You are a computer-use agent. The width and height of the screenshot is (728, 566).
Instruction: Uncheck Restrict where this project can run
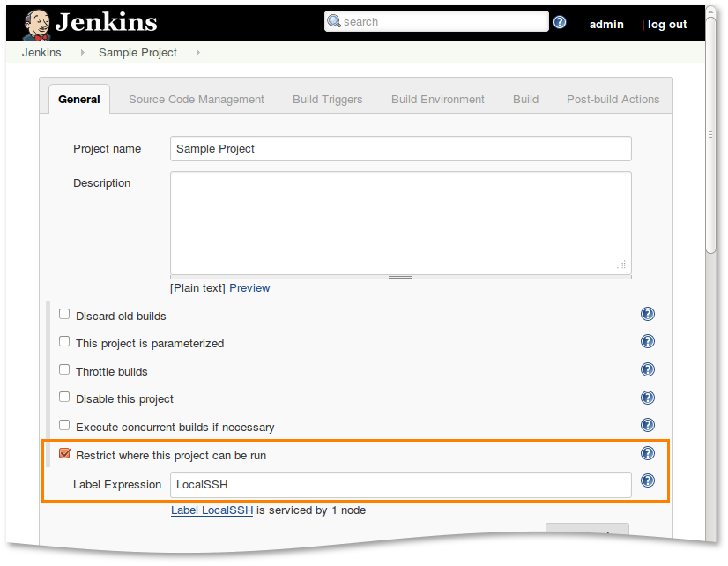(x=64, y=454)
